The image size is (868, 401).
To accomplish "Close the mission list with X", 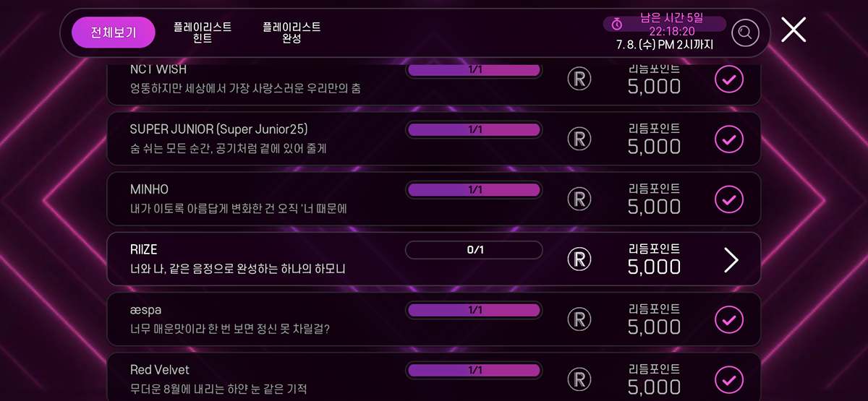I will [x=793, y=30].
